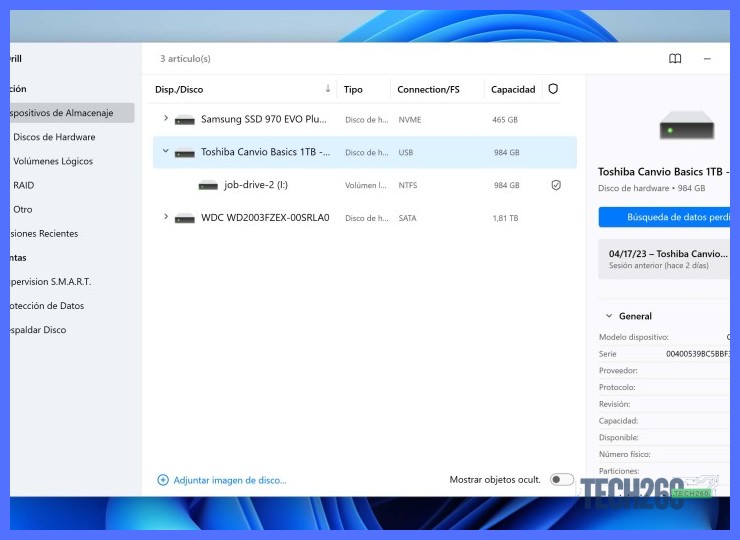The height and width of the screenshot is (540, 740).
Task: Open Volúmenes Lógicos sidebar item
Action: pyautogui.click(x=53, y=161)
